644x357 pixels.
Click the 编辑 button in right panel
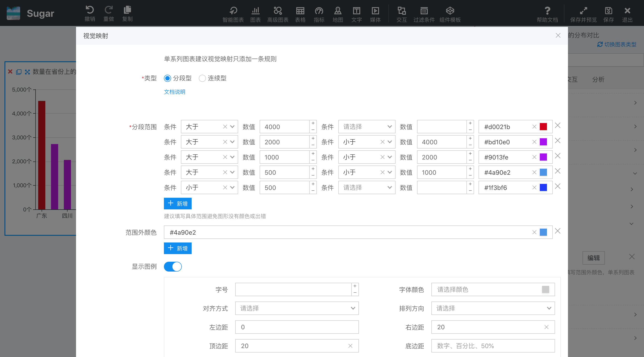(593, 258)
